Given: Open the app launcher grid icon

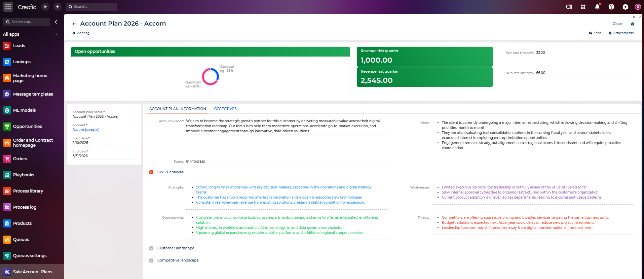Looking at the screenshot, I should pos(8,7).
